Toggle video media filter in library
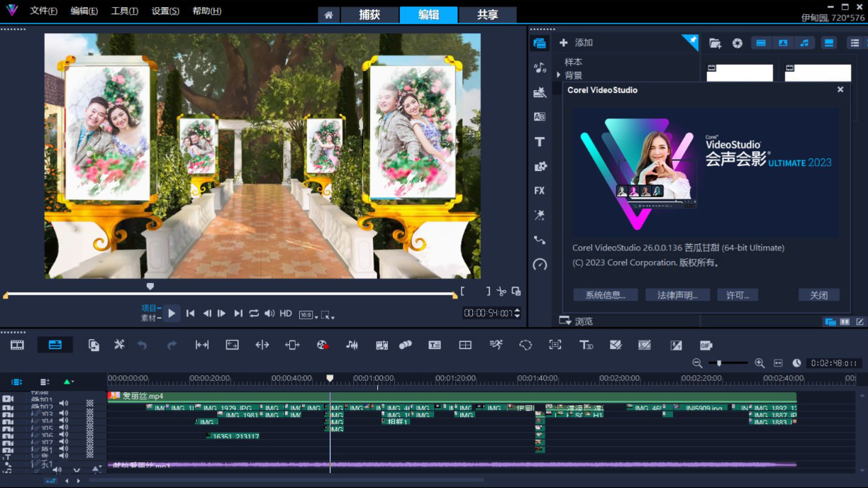This screenshot has width=868, height=488. pyautogui.click(x=761, y=43)
